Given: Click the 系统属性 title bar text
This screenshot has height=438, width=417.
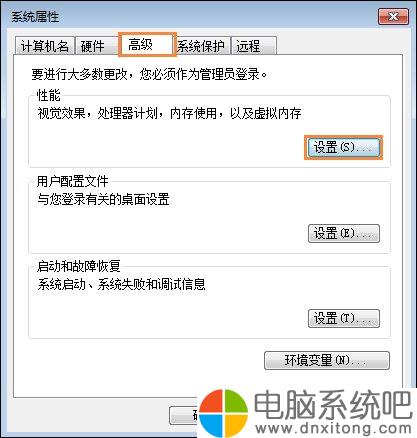Looking at the screenshot, I should (35, 17).
